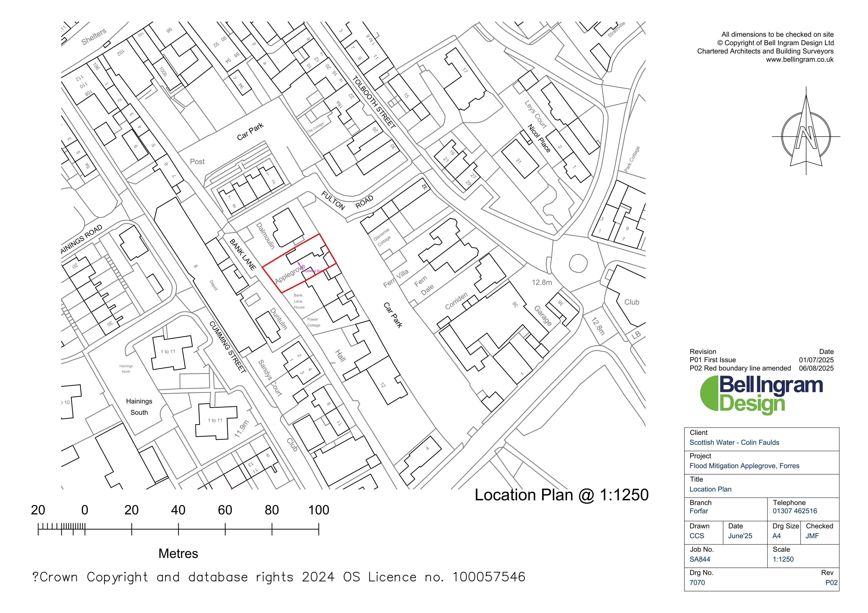This screenshot has height=613, width=868.
Task: Click the 'Dalmoulin' property label
Action: click(265, 236)
